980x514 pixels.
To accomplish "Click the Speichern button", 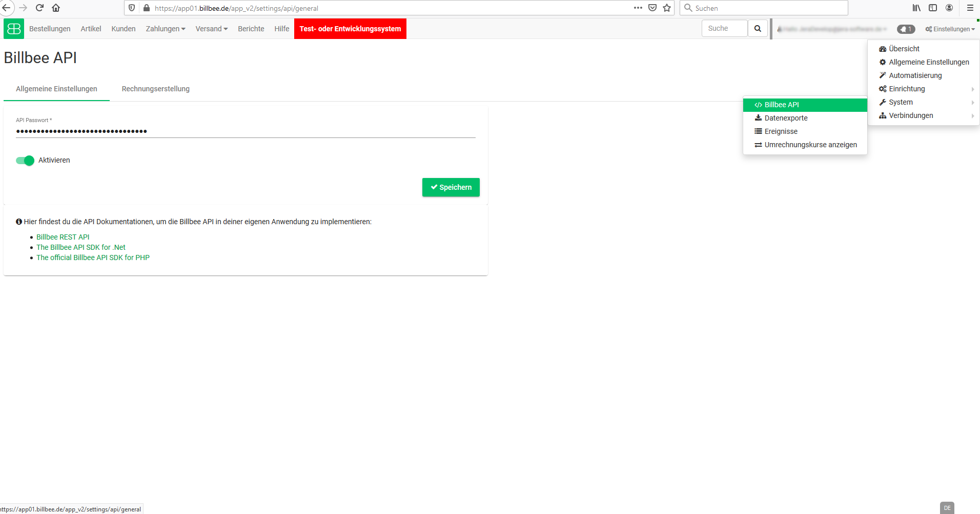I will click(x=451, y=187).
